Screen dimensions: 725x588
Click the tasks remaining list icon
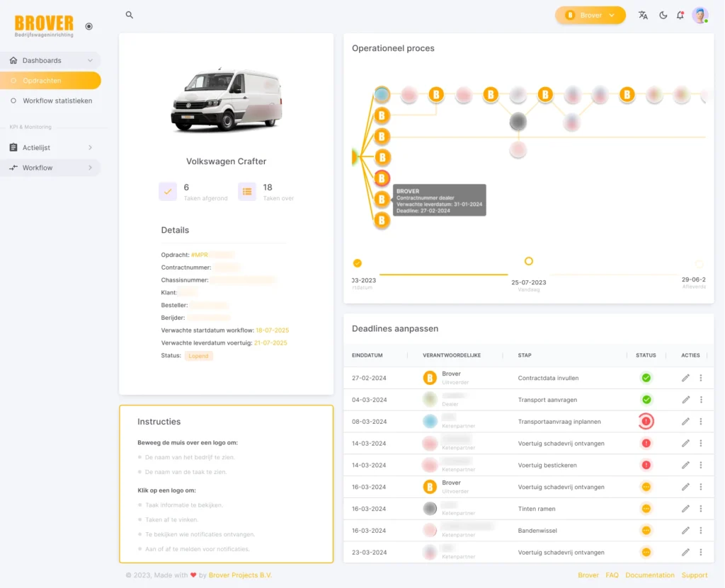247,191
